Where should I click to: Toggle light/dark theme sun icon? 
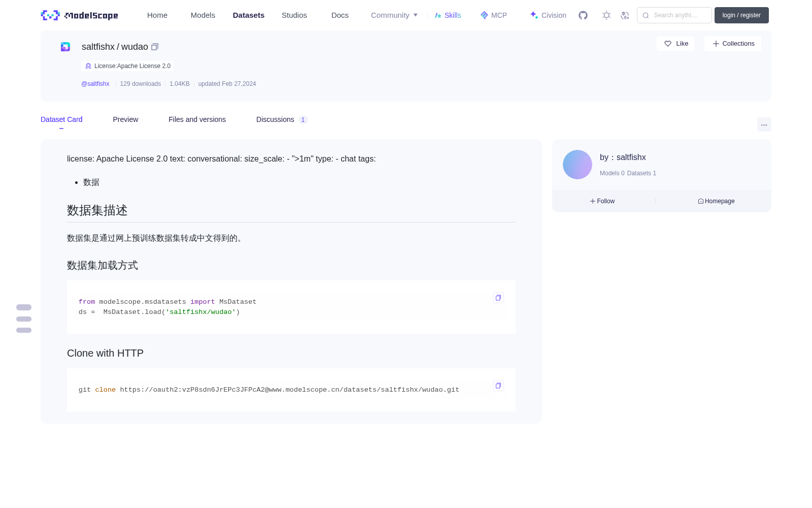click(606, 15)
